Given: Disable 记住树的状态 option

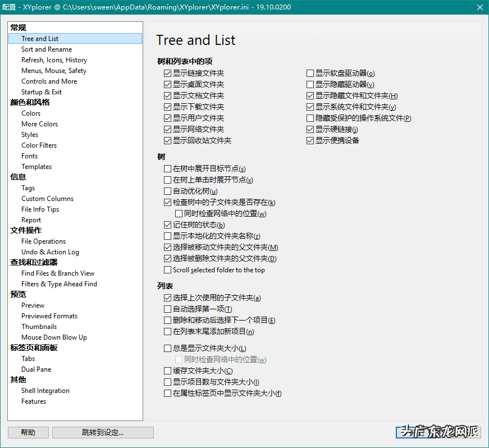Looking at the screenshot, I should [x=167, y=225].
